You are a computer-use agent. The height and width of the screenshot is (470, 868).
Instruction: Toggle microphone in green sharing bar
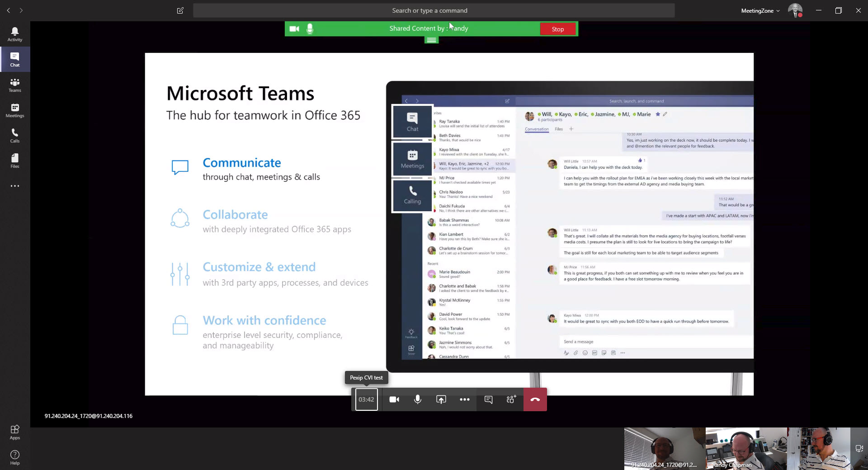[x=310, y=29]
